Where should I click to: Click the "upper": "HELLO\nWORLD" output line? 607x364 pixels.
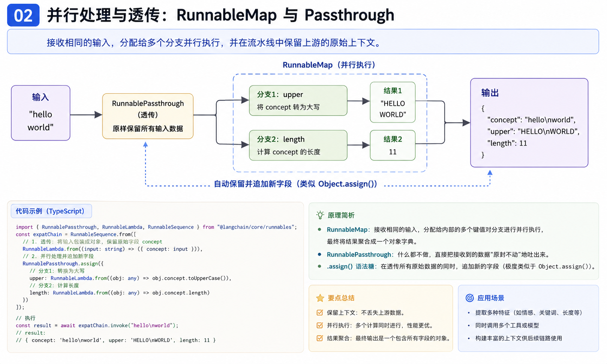pos(534,131)
